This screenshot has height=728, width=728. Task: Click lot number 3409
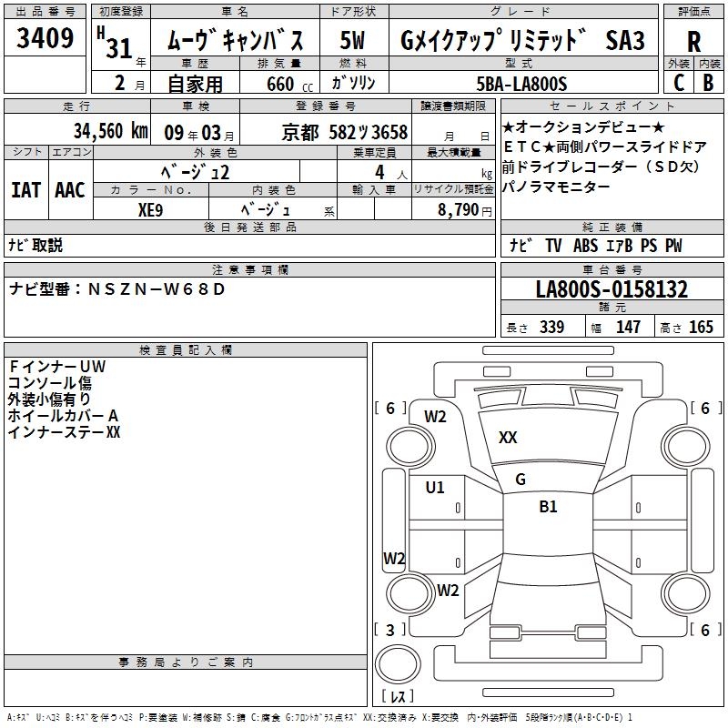pos(45,40)
